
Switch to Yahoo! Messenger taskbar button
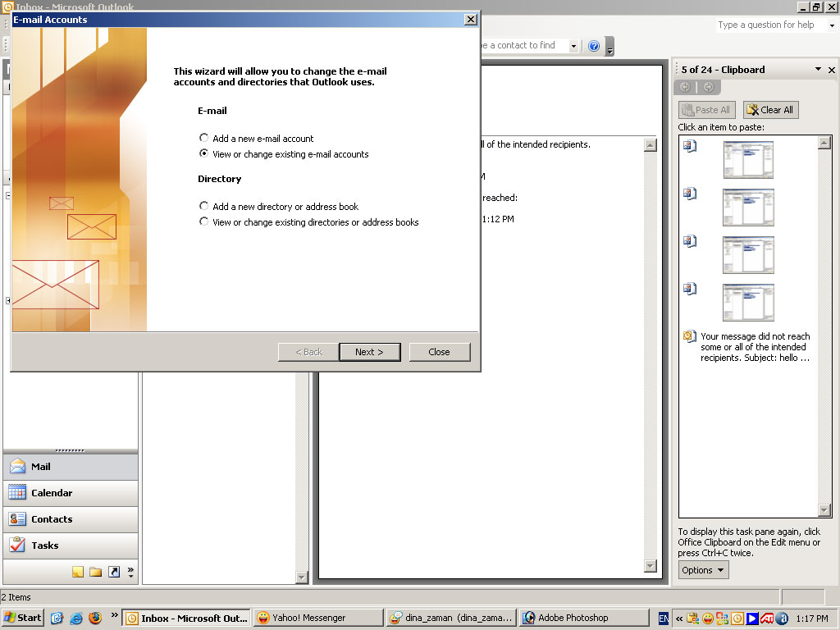click(319, 618)
